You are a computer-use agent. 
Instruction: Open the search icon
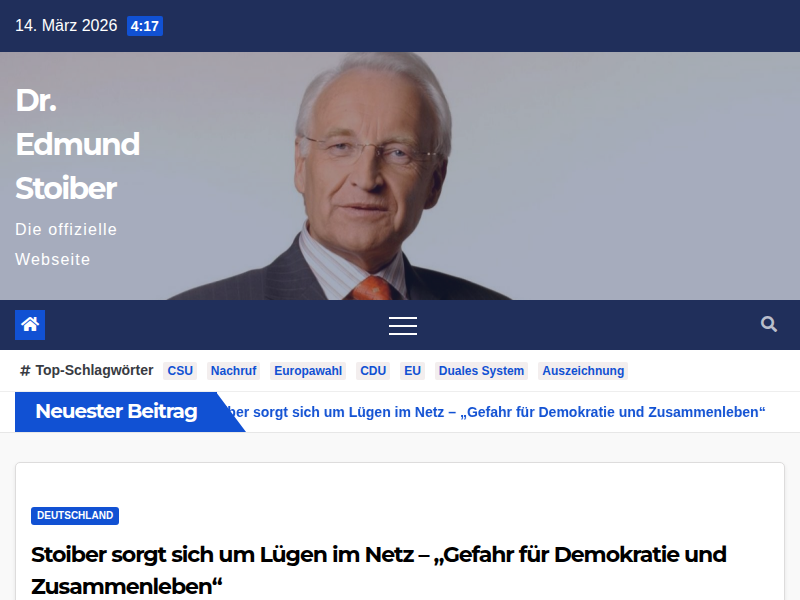(x=768, y=324)
